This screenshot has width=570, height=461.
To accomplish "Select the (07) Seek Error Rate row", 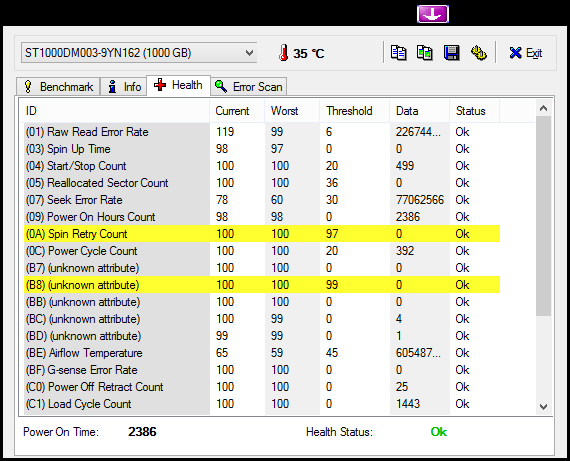I will (262, 200).
